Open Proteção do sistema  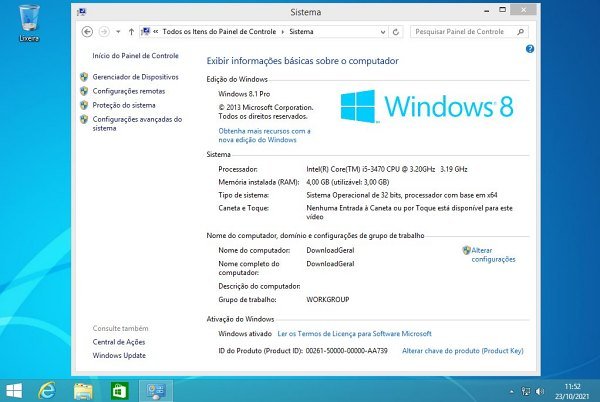tap(124, 105)
